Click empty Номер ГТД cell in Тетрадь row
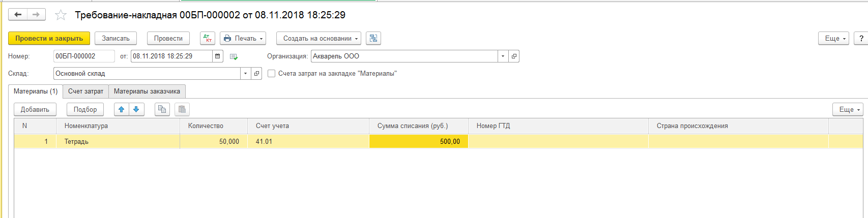The width and height of the screenshot is (868, 218). click(558, 142)
